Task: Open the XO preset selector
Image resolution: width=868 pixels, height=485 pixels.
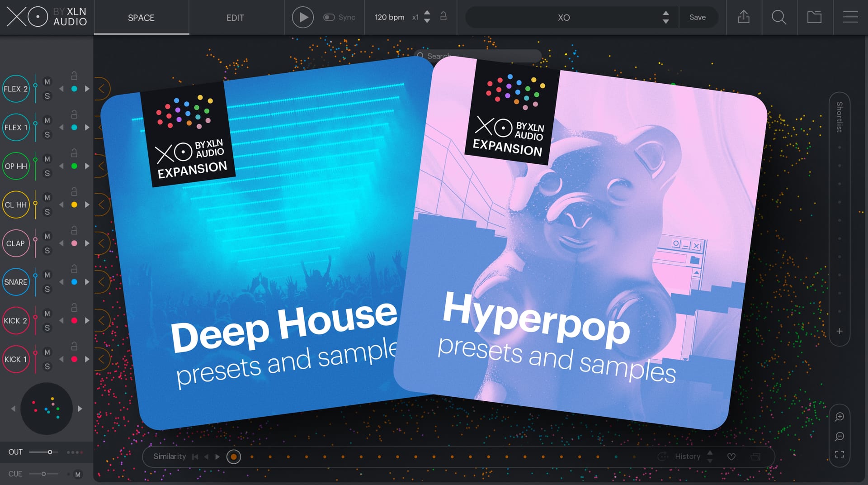Action: point(563,18)
